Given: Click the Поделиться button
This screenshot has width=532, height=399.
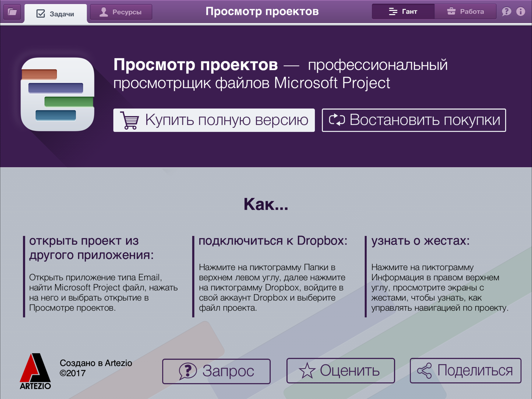Looking at the screenshot, I should point(466,370).
